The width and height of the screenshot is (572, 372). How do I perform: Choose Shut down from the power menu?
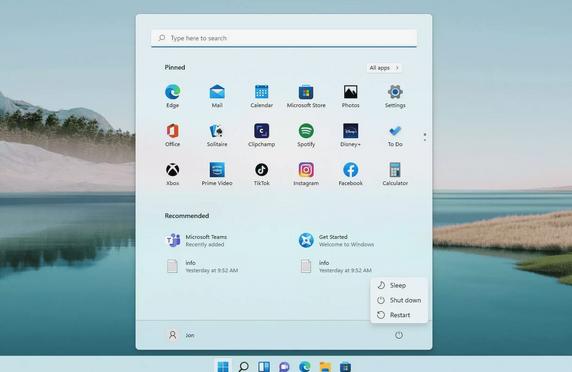click(x=399, y=300)
